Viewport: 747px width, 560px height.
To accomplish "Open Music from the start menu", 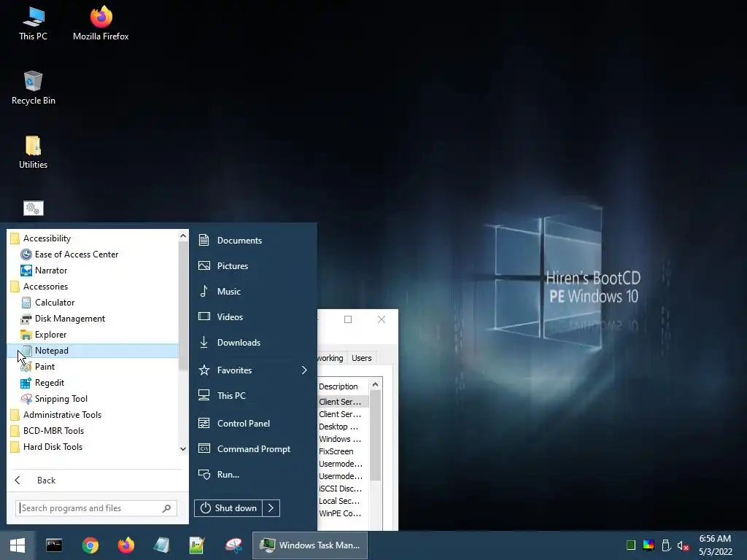I will click(x=220, y=292).
